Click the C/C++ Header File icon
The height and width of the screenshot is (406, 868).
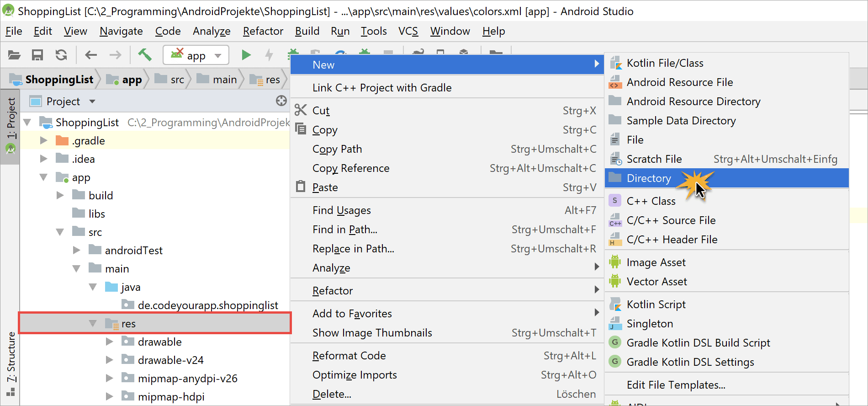tap(615, 239)
